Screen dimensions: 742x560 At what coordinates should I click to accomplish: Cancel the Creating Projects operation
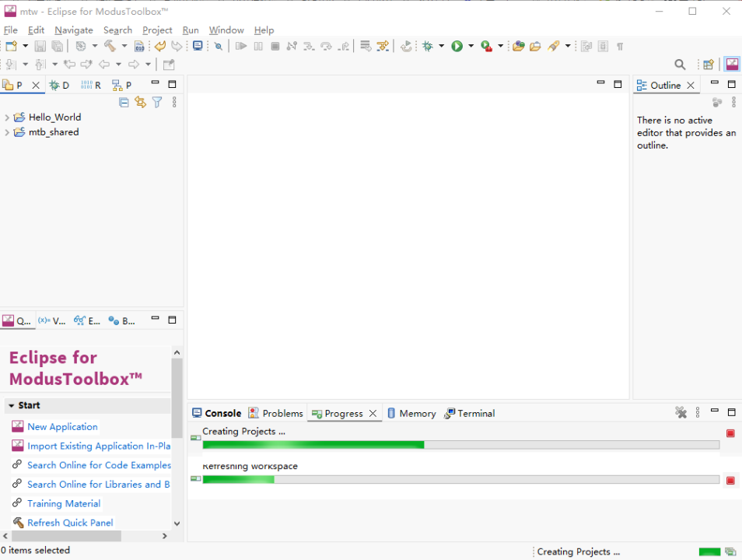tap(730, 433)
